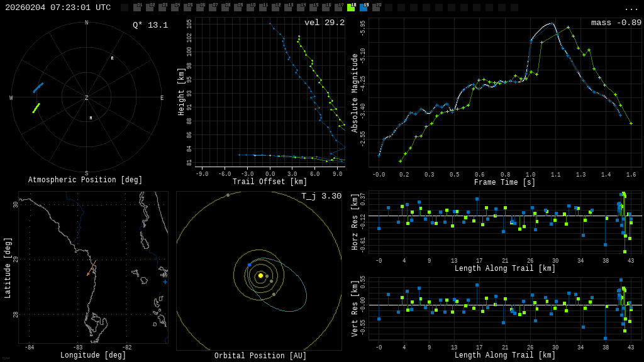Image resolution: width=644 pixels, height=362 pixels.
Task: Click the orange meteor trail on the map
Action: click(x=92, y=268)
